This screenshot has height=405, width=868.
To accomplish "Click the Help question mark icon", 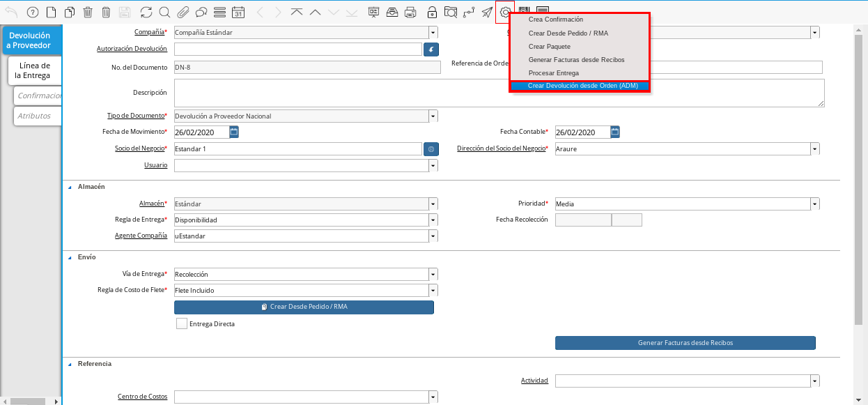I will (x=32, y=12).
